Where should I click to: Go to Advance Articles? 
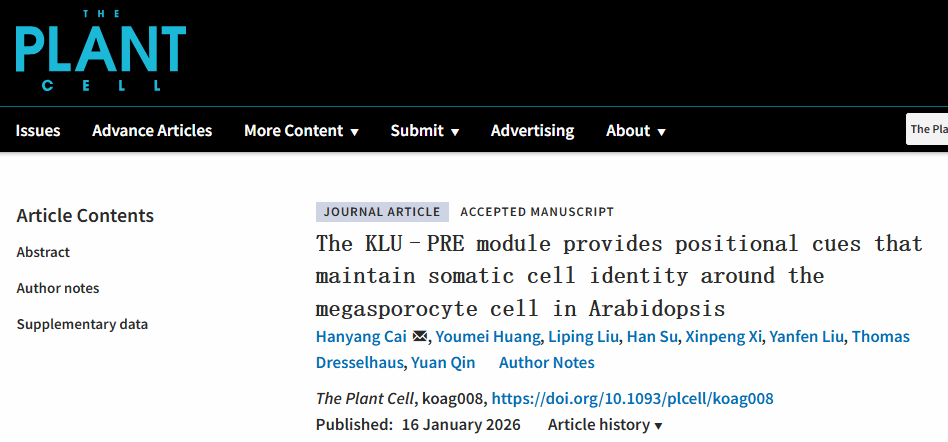[152, 131]
